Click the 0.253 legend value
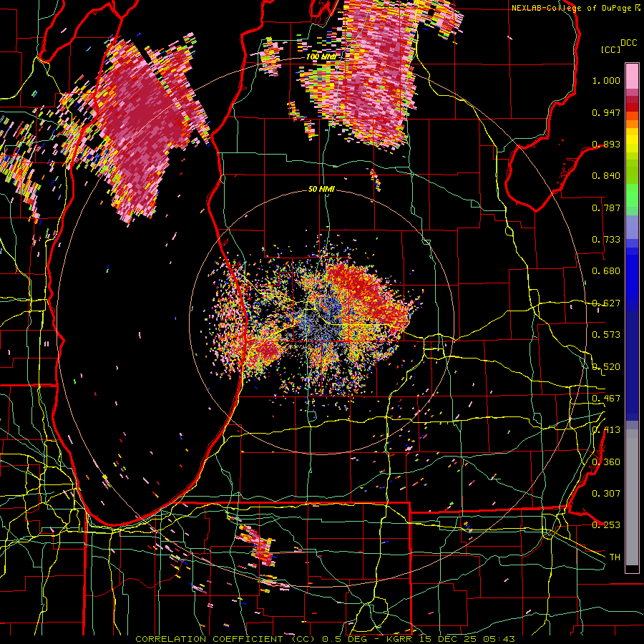This screenshot has height=644, width=644. click(606, 525)
